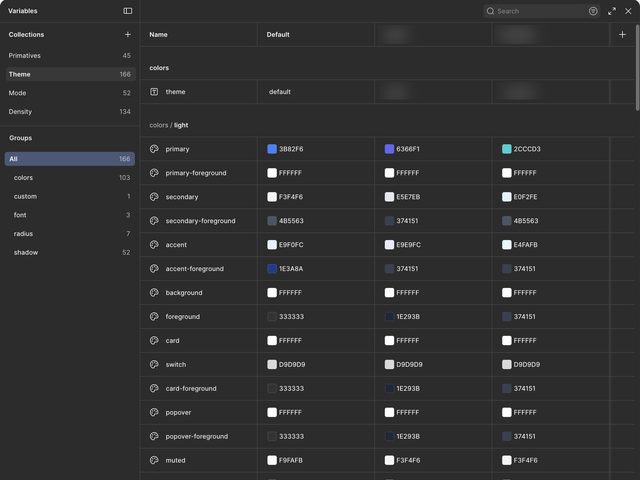Filter by the custom group
This screenshot has width=640, height=480.
coord(70,196)
